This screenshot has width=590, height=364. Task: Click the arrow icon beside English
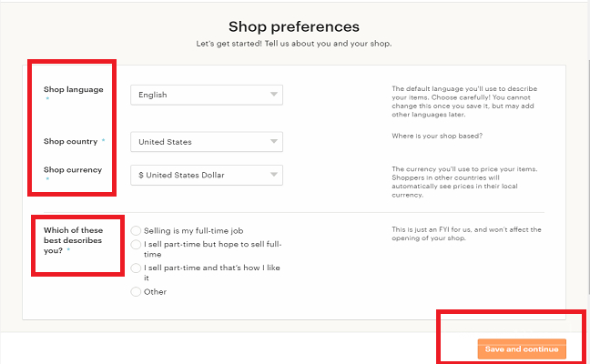pos(273,95)
